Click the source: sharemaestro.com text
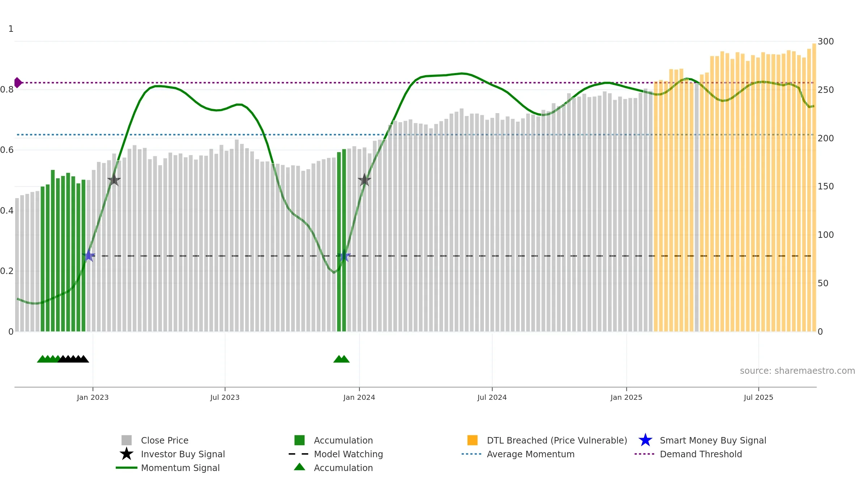The image size is (868, 488). coord(797,371)
